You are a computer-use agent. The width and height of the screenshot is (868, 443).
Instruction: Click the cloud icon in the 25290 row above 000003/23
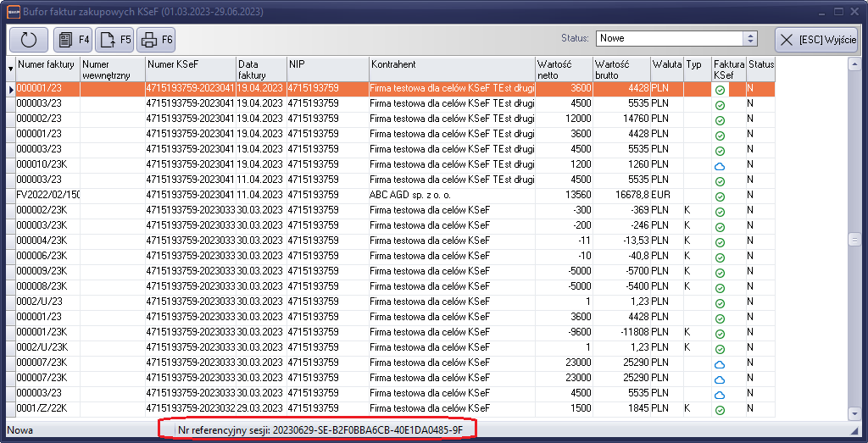coord(719,379)
